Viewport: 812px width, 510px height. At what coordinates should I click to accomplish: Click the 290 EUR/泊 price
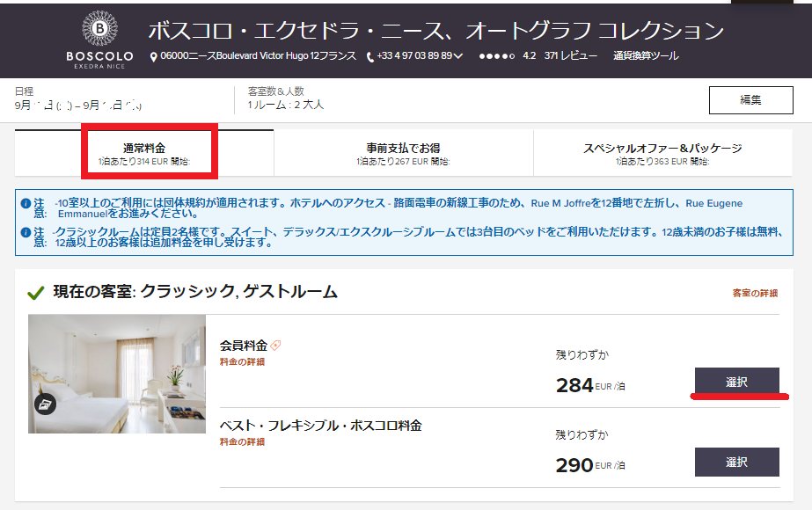590,465
